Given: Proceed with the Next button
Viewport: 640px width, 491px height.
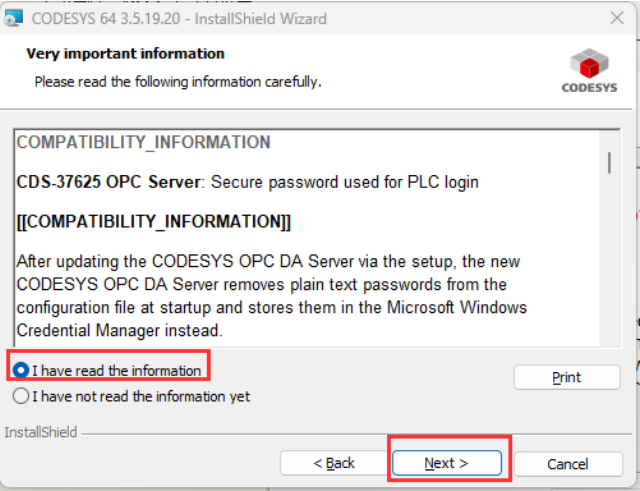Looking at the screenshot, I should pyautogui.click(x=447, y=463).
